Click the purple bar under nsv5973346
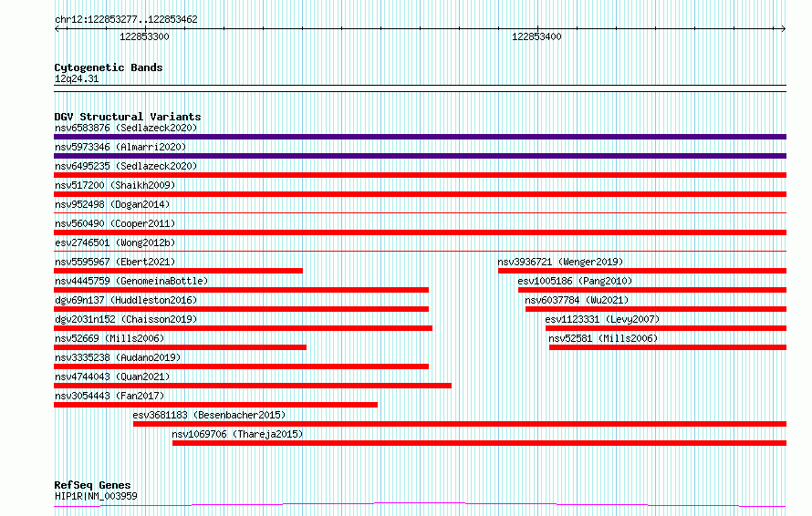This screenshot has height=516, width=812. 420,156
